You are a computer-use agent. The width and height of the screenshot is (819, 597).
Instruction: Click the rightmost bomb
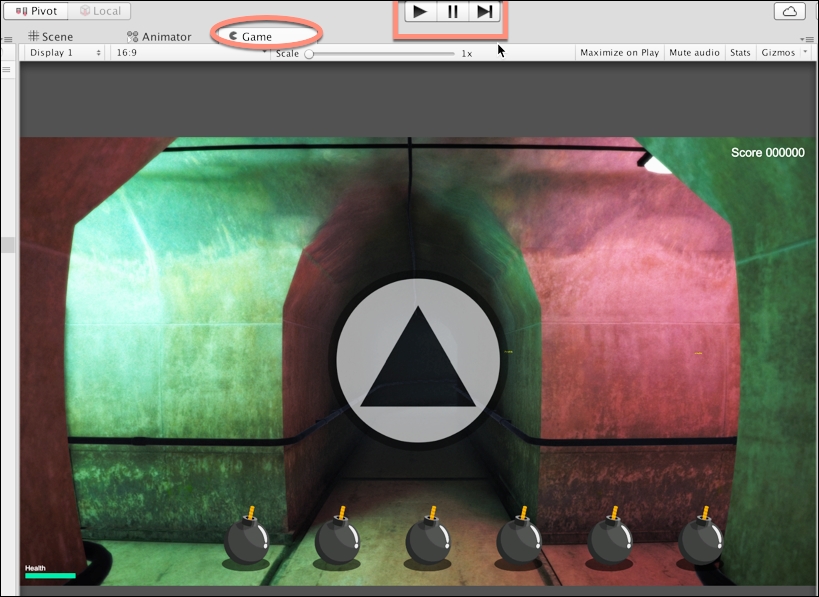700,538
